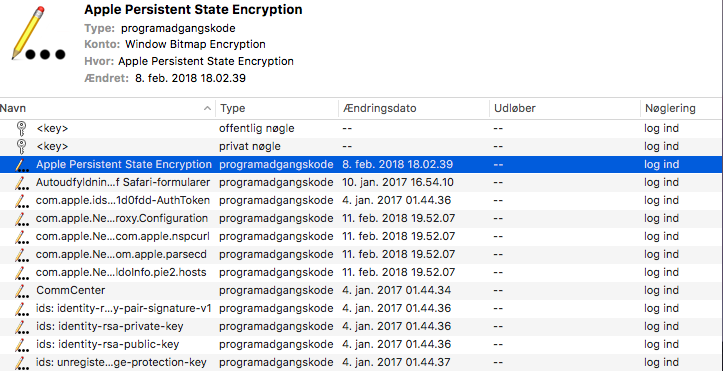Viewport: 723px width, 371px height.
Task: Toggle sort direction arrow in Navn column
Action: (207, 109)
